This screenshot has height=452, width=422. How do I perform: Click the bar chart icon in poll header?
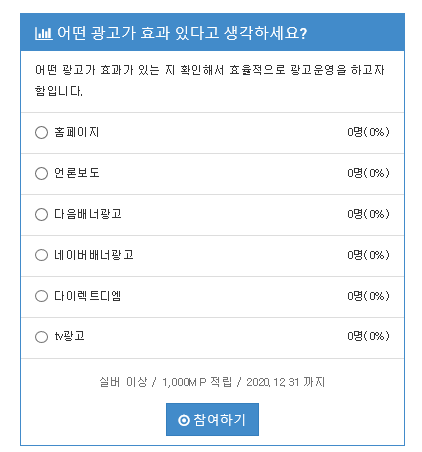(x=43, y=33)
